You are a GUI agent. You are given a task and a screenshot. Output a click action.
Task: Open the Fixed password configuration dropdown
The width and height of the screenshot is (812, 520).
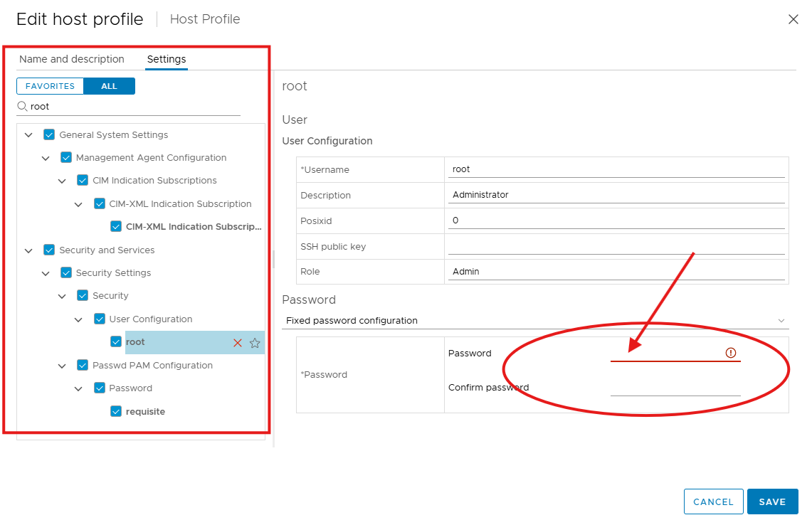point(535,321)
